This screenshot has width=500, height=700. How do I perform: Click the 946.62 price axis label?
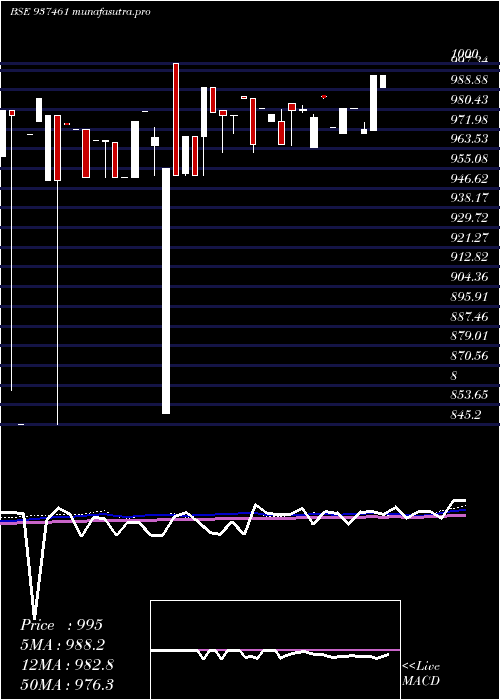pos(469,179)
